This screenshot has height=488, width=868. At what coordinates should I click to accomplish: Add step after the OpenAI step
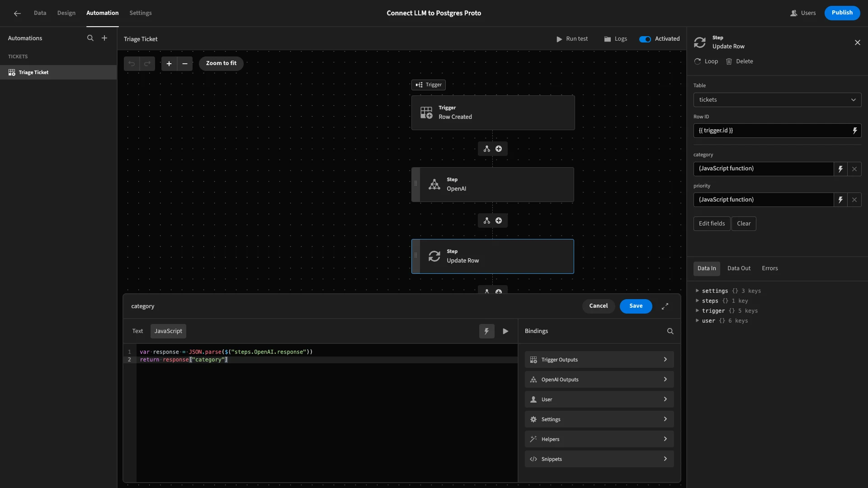coord(499,221)
